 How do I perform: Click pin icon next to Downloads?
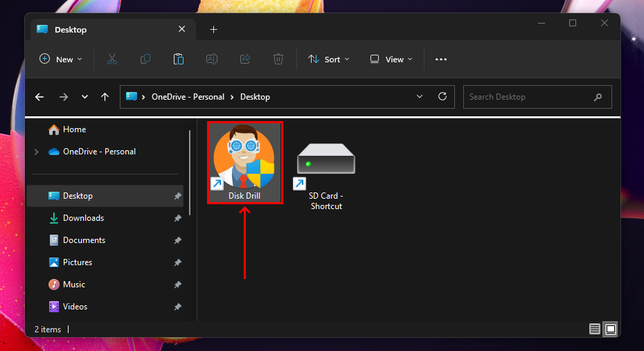[177, 218]
